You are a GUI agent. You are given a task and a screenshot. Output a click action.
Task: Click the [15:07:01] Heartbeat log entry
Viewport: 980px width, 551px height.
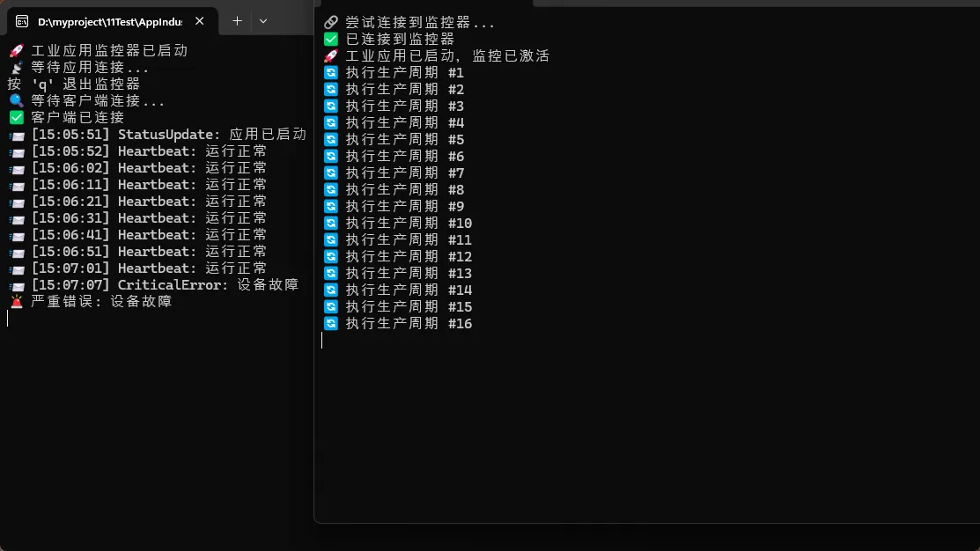148,268
